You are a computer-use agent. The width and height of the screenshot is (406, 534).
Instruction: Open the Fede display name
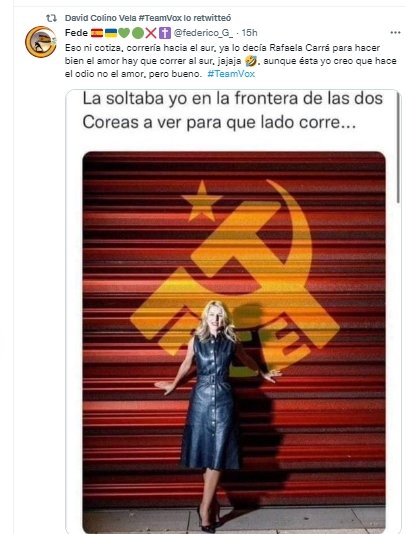76,33
